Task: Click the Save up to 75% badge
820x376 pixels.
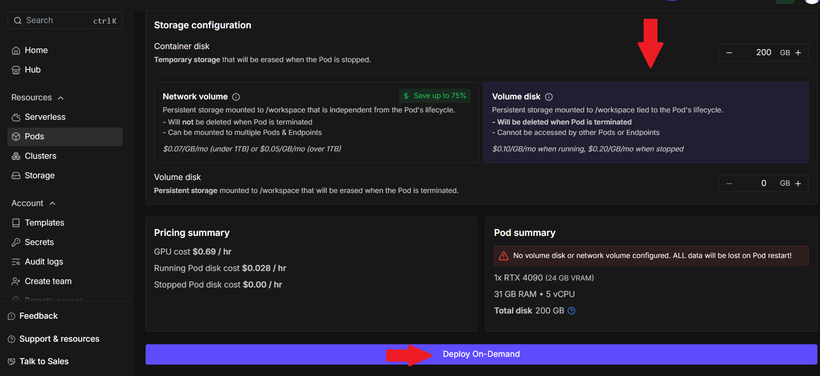Action: (x=435, y=96)
